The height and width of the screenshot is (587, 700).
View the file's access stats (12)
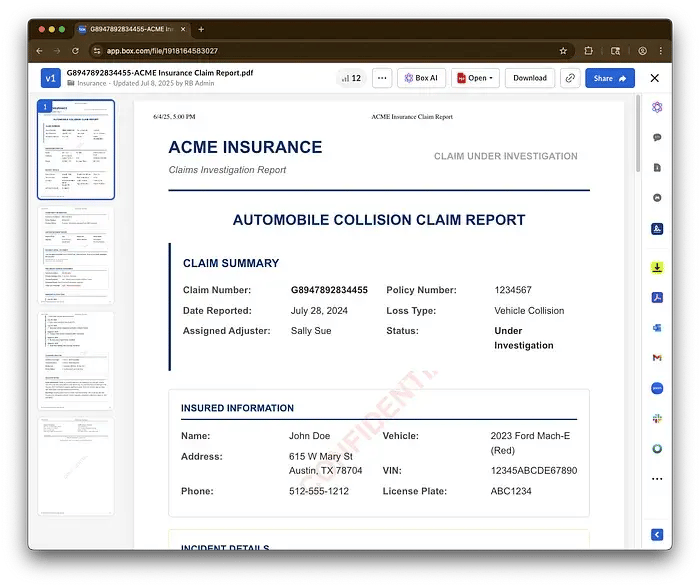(351, 78)
